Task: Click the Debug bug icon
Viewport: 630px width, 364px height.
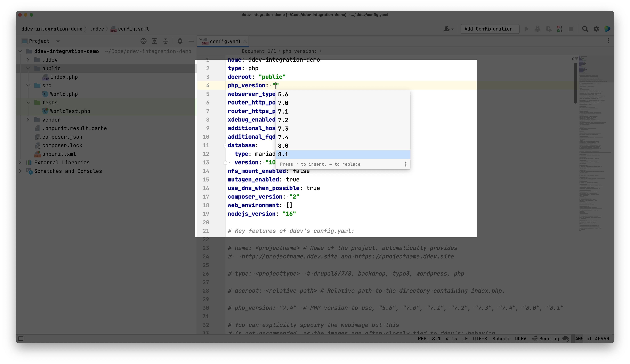Action: [537, 29]
